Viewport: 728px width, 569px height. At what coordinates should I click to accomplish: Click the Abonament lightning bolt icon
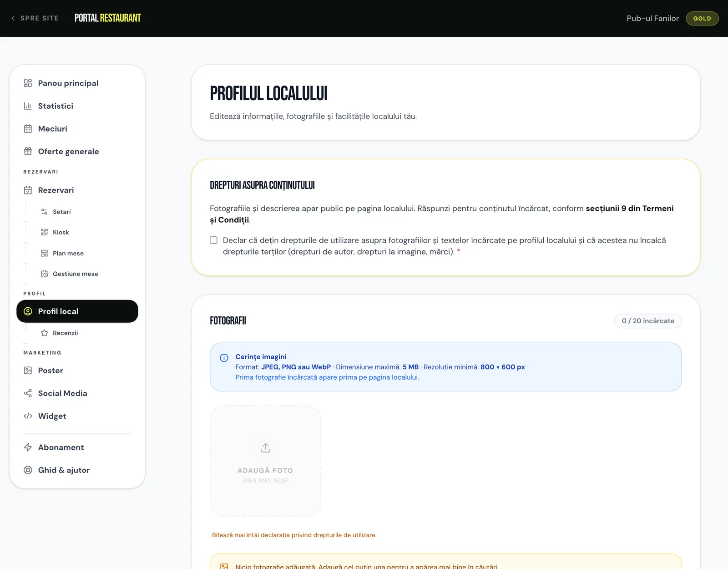pos(28,447)
